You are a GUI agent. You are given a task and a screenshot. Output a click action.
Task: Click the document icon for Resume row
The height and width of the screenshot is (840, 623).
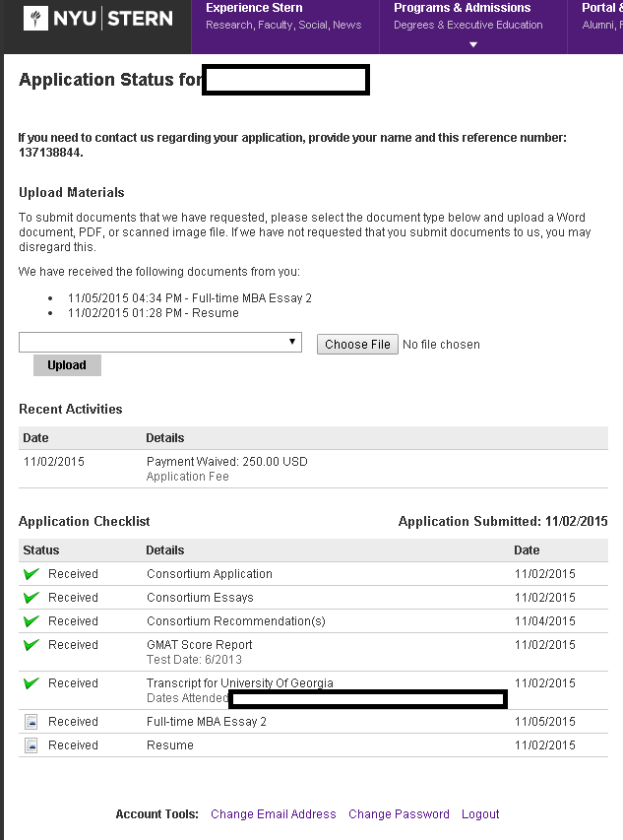(x=31, y=745)
